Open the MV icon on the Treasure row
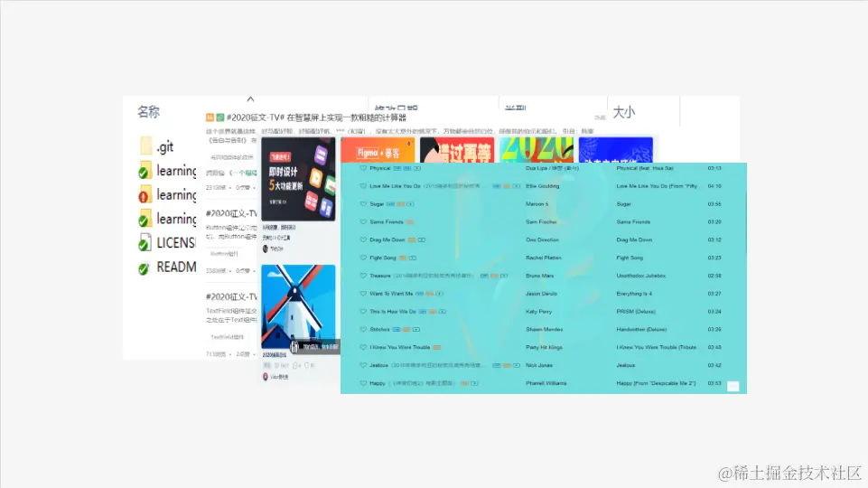This screenshot has height=488, width=868. (504, 276)
